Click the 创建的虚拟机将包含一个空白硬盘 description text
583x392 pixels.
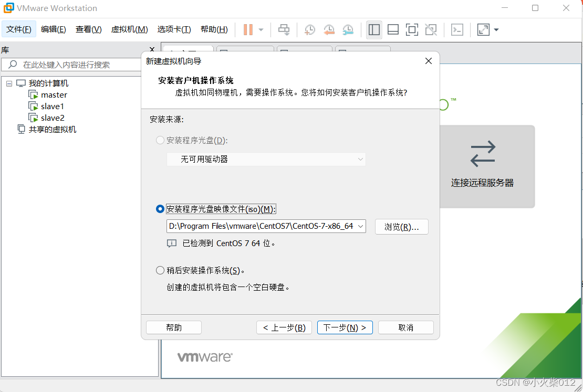[x=228, y=287]
